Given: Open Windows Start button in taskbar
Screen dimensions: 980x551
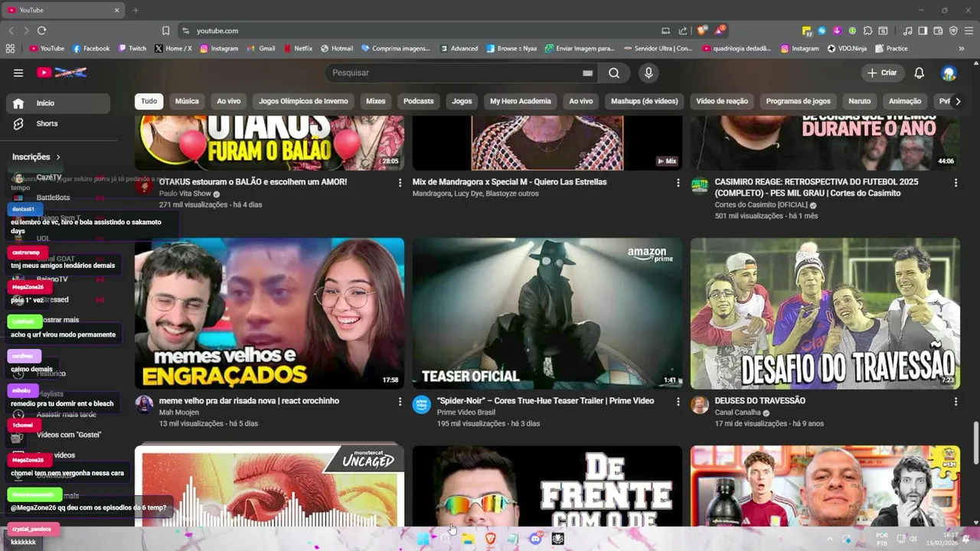Looking at the screenshot, I should click(x=423, y=539).
